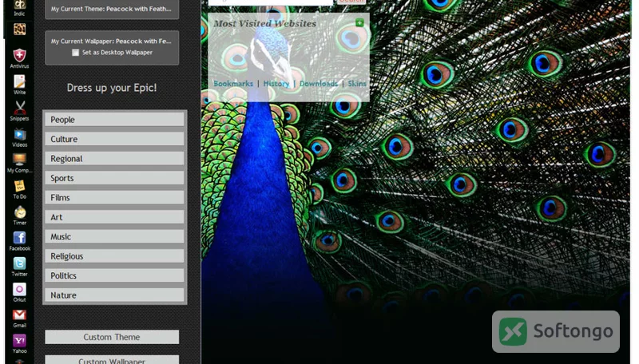Click the My Current Wallpaper text

(x=111, y=42)
